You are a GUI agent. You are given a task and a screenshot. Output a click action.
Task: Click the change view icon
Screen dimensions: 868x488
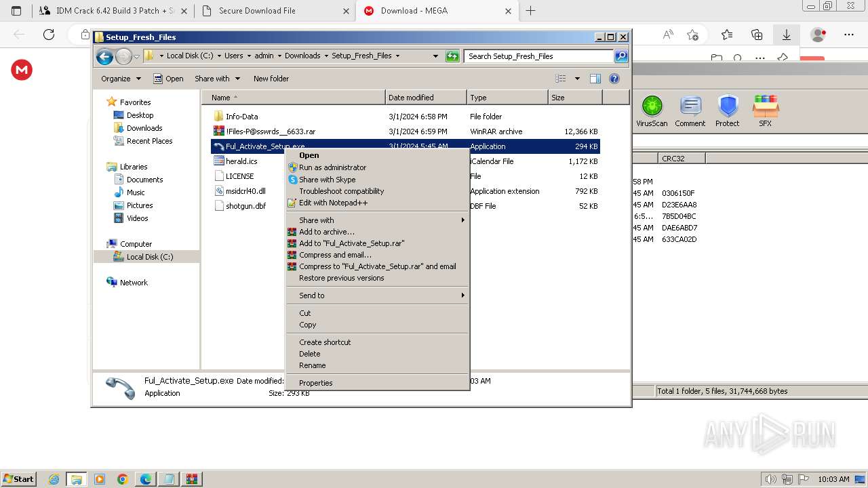[561, 79]
